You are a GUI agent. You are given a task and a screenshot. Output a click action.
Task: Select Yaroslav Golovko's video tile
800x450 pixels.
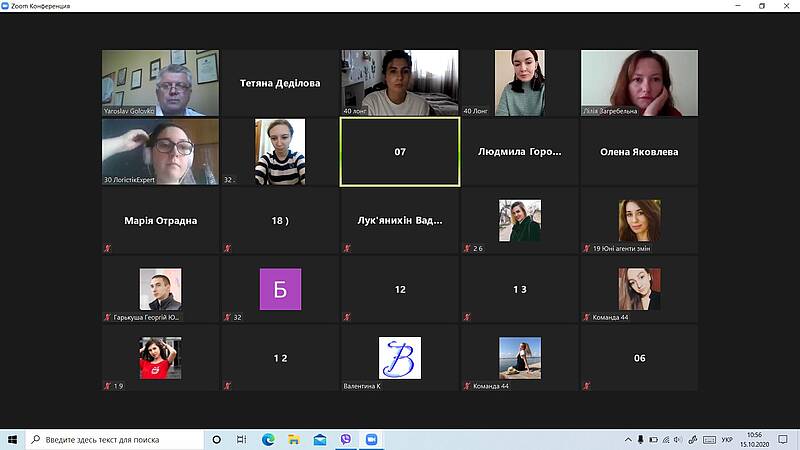[160, 82]
